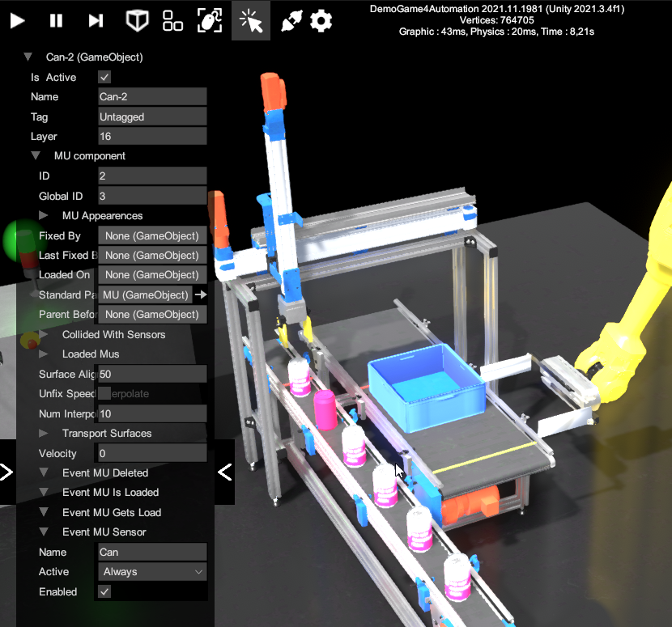This screenshot has width=672, height=627.
Task: Collapse the Can-2 (GameObject) header
Action: click(x=28, y=57)
